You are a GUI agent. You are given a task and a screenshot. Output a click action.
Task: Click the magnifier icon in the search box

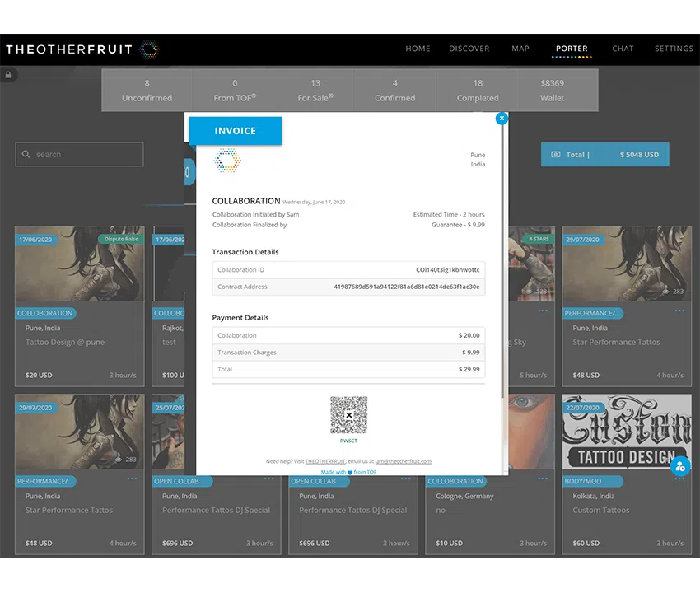(26, 154)
